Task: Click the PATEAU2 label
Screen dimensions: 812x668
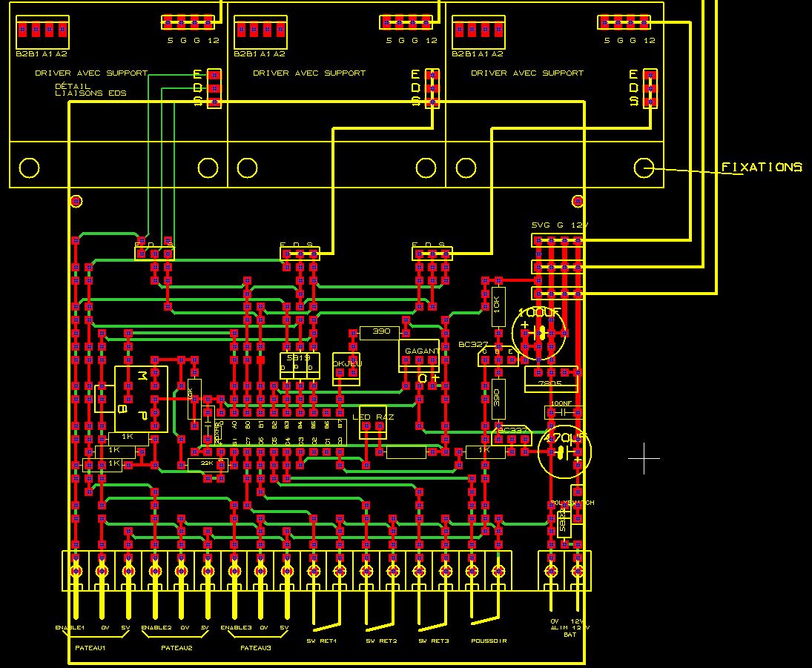Action: click(x=176, y=648)
